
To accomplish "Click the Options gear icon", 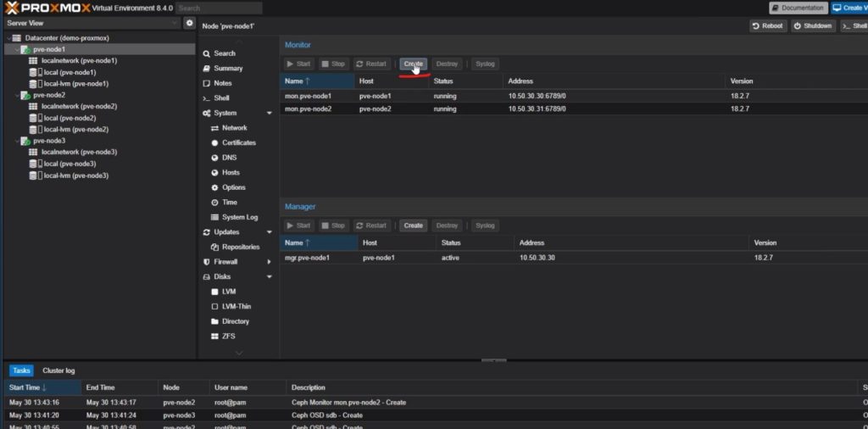I will [x=214, y=187].
